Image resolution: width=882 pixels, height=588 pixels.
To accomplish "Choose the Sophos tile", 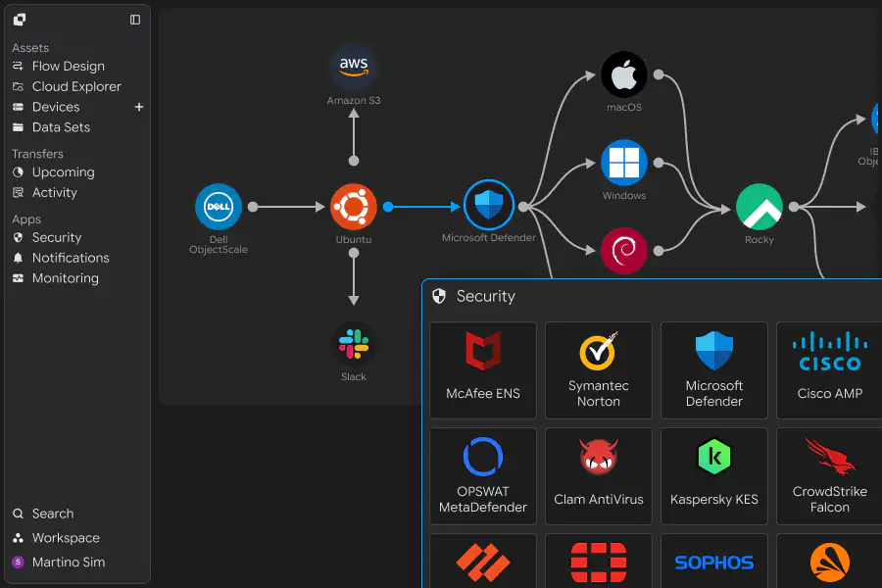I will tap(714, 561).
